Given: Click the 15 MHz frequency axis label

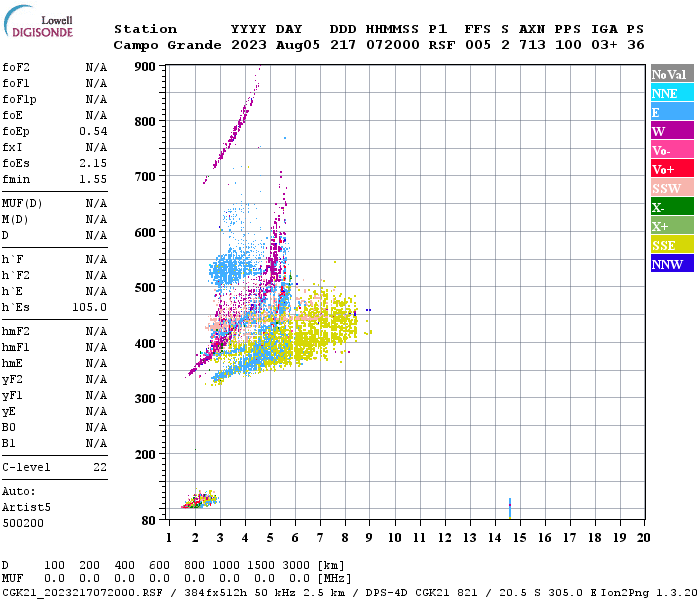Looking at the screenshot, I should point(520,538).
